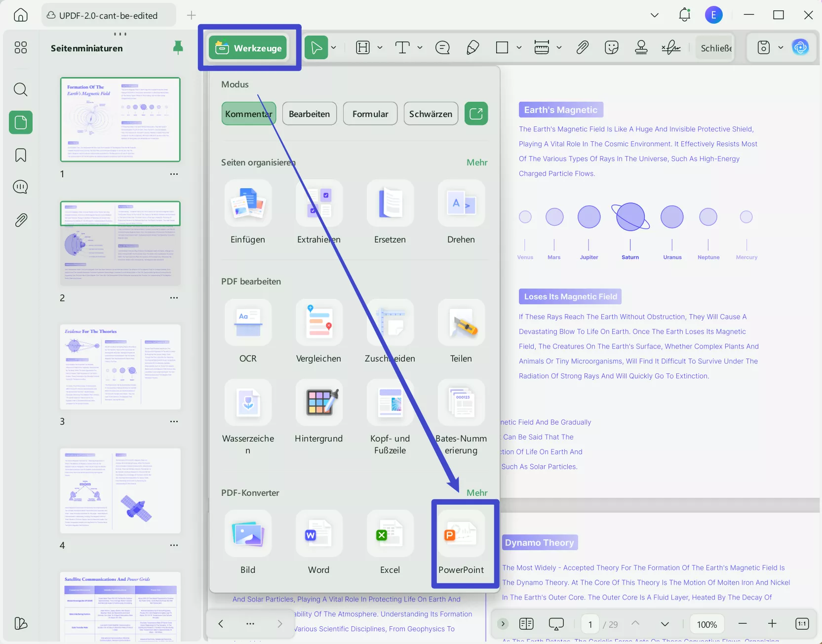Open the thumbnails grid icon in sidebar
This screenshot has height=644, width=822.
21,47
